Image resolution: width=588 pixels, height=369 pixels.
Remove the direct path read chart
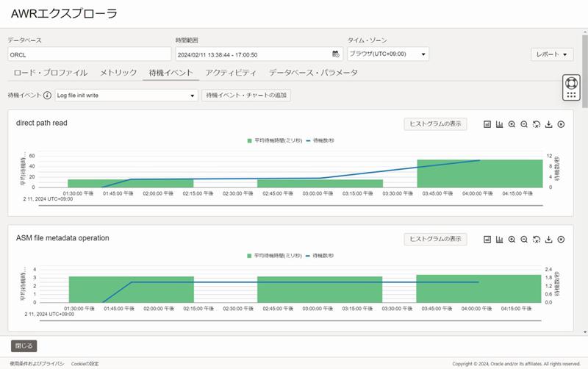[x=561, y=124]
